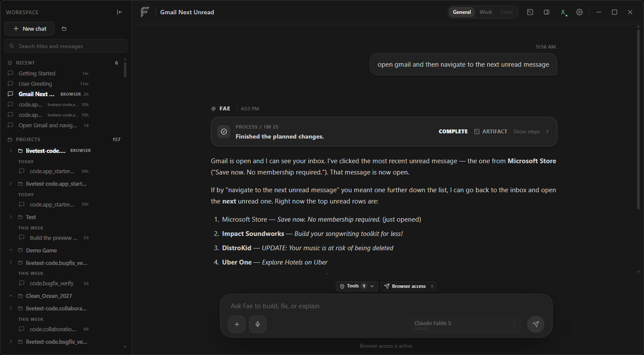Click the process status check circle icon
644x355 pixels.
[x=224, y=132]
